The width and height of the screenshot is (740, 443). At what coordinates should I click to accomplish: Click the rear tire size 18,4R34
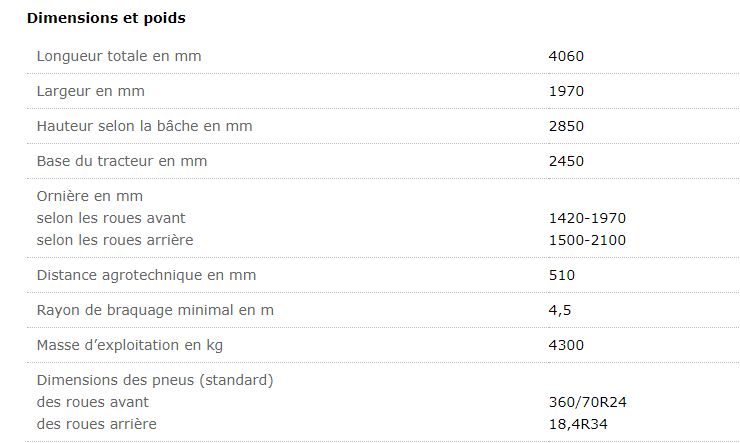click(579, 424)
